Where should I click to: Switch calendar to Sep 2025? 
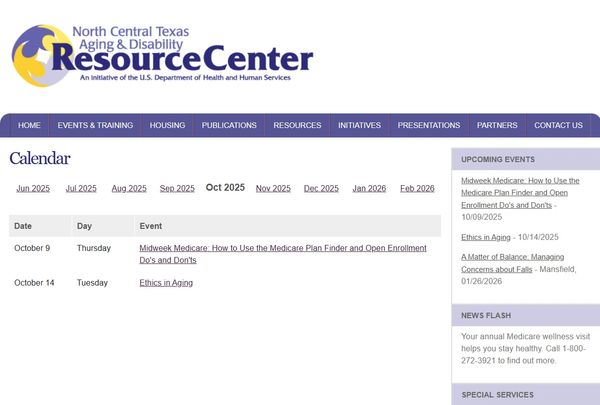pyautogui.click(x=177, y=188)
